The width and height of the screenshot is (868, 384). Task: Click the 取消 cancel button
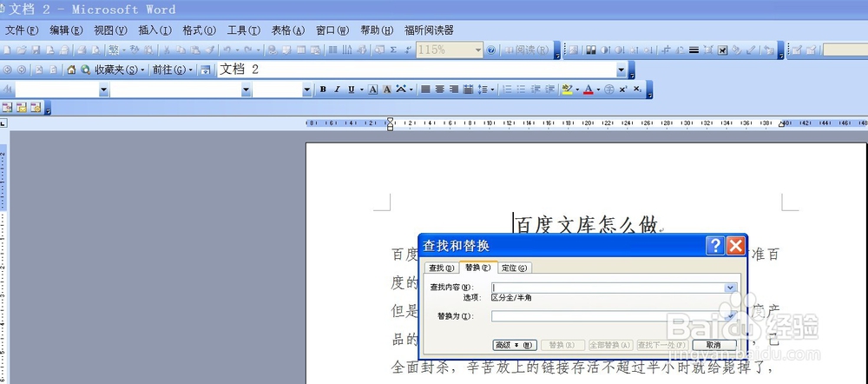pos(714,345)
